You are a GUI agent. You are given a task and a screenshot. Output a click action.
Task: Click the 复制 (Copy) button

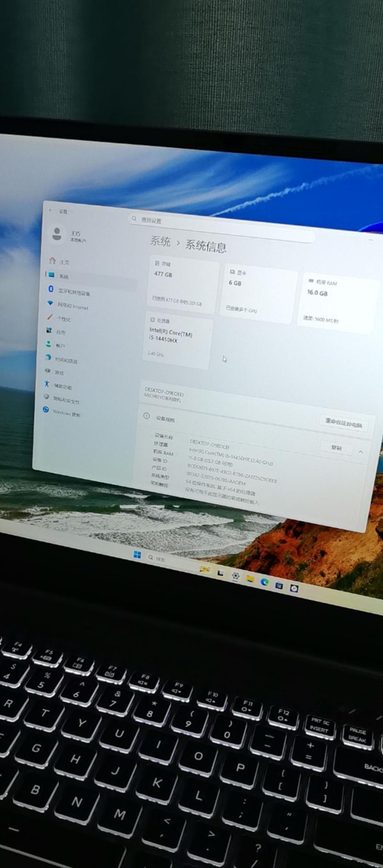[336, 448]
